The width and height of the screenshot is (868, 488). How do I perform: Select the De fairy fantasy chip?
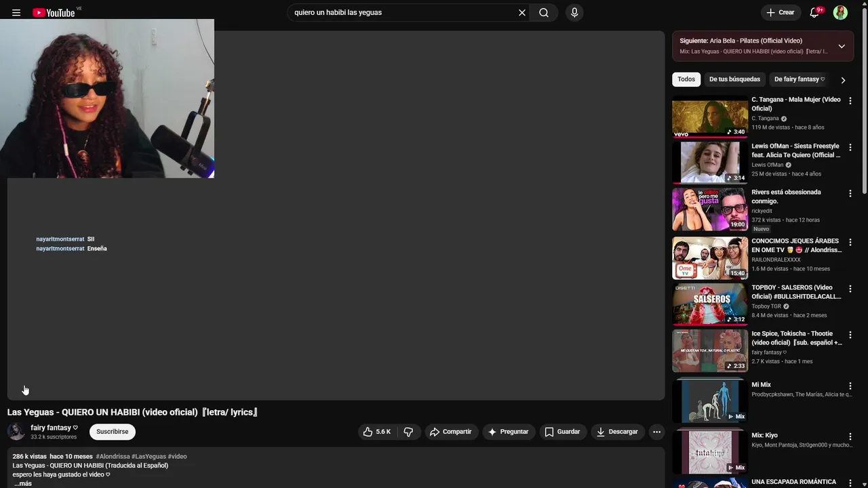pyautogui.click(x=800, y=79)
